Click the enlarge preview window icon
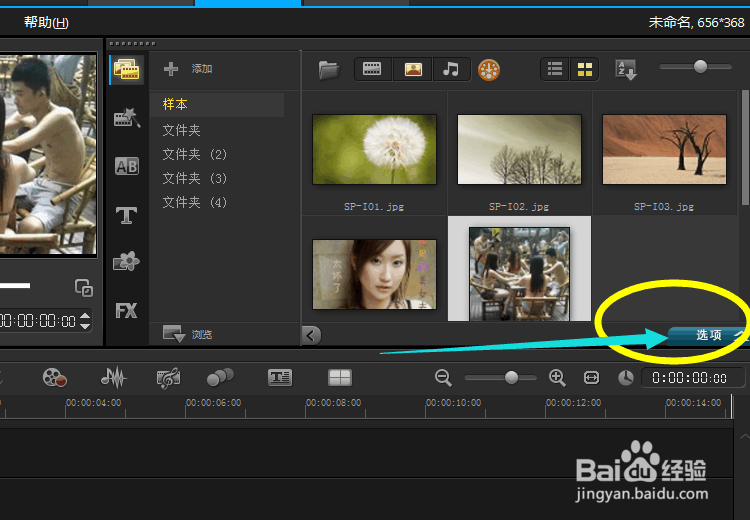Image resolution: width=750 pixels, height=520 pixels. (84, 288)
